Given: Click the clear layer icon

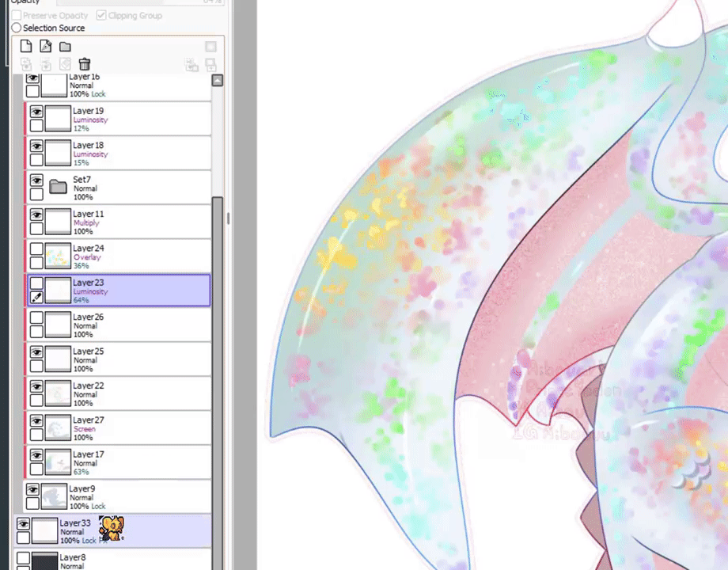Looking at the screenshot, I should coord(65,64).
